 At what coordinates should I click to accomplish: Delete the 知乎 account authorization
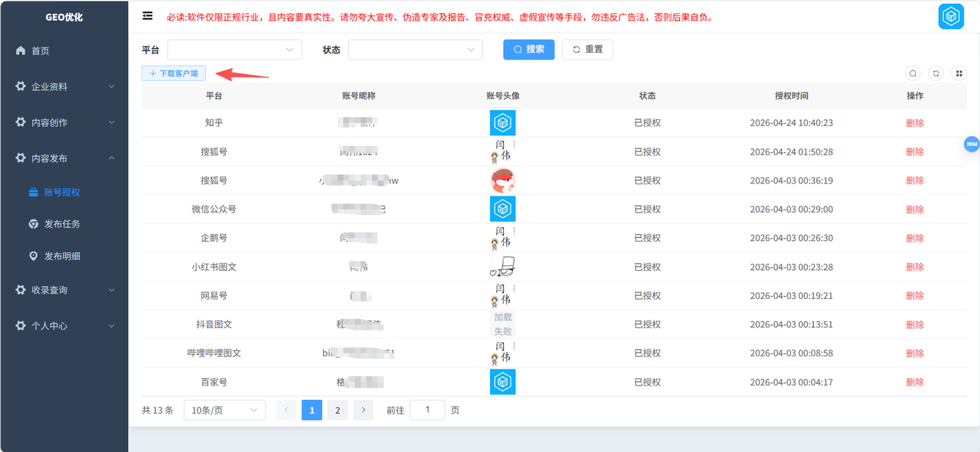pos(915,123)
